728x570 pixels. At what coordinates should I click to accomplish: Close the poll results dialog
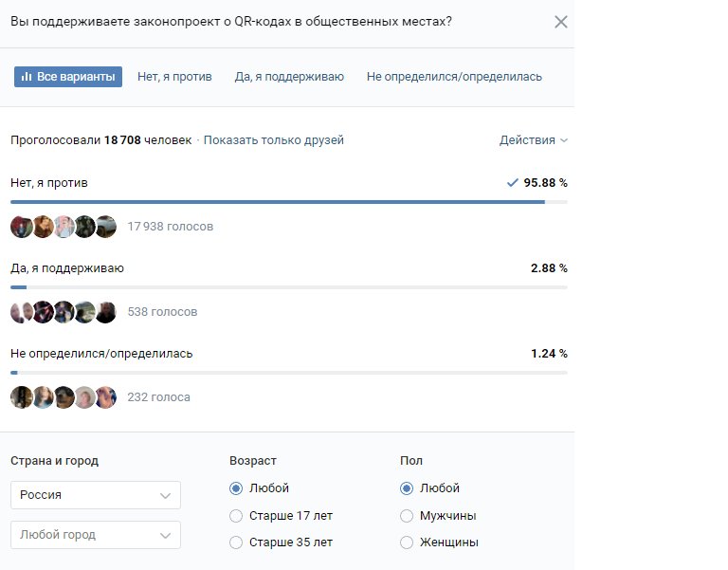561,22
